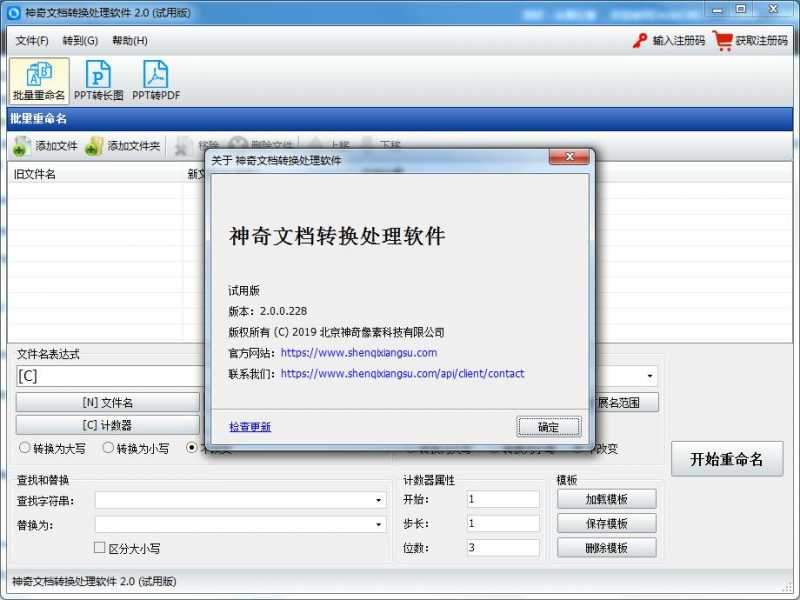This screenshot has height=600, width=800.
Task: Click the key icon for 输入注册码
Action: coord(640,41)
